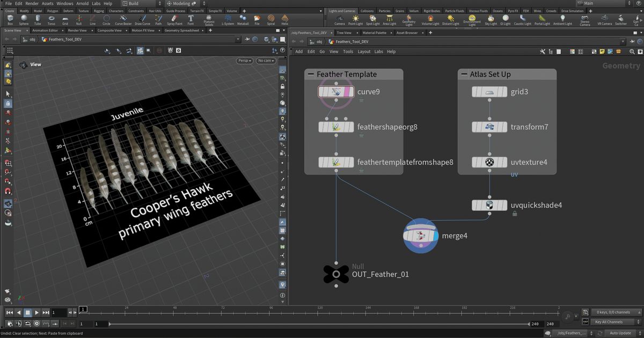
Task: Select the Platonic Solids shelf tool
Action: tap(209, 20)
